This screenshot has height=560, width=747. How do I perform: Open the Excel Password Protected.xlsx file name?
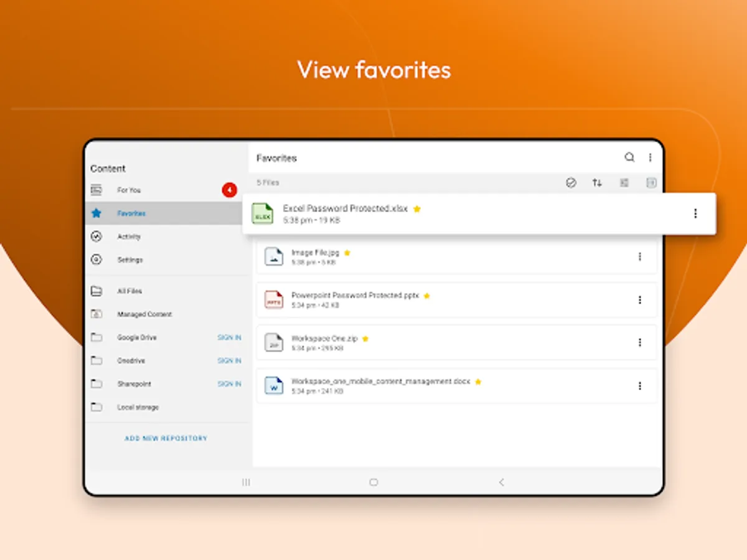pyautogui.click(x=345, y=208)
